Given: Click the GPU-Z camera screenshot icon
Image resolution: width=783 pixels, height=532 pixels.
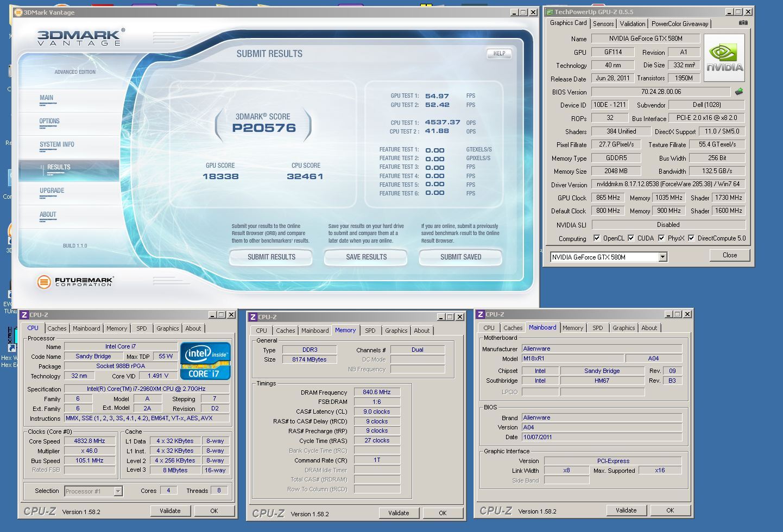Looking at the screenshot, I should pyautogui.click(x=743, y=23).
